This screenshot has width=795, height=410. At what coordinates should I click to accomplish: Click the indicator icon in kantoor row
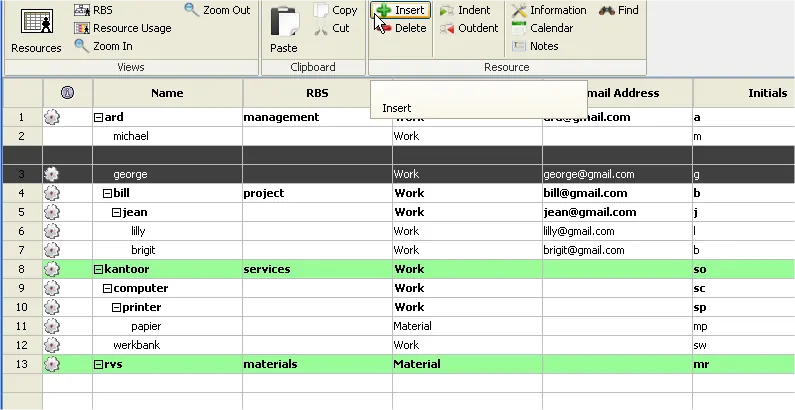point(52,269)
